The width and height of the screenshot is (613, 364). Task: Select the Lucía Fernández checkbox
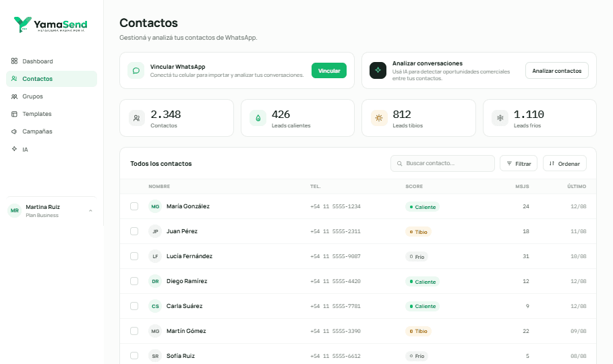pos(134,256)
